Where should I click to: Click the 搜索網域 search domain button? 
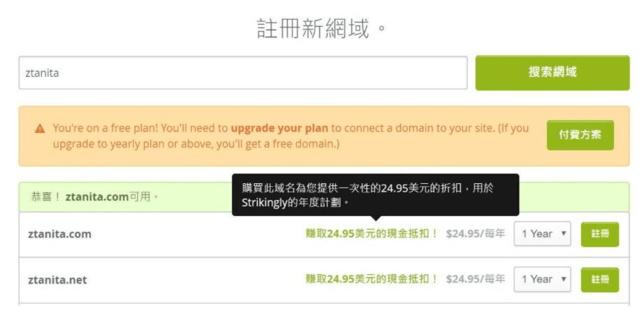[552, 73]
